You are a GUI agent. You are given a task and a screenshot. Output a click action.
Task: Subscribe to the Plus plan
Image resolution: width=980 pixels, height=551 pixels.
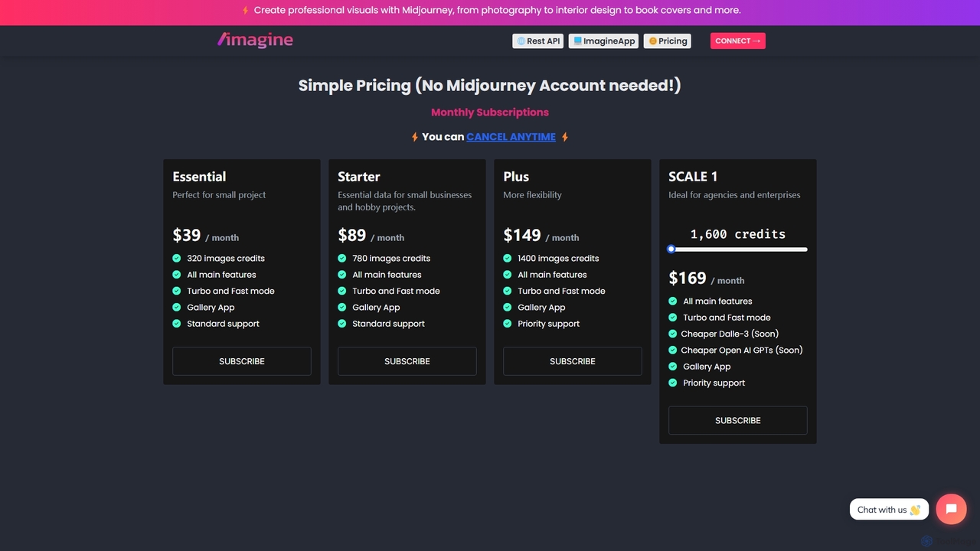573,361
